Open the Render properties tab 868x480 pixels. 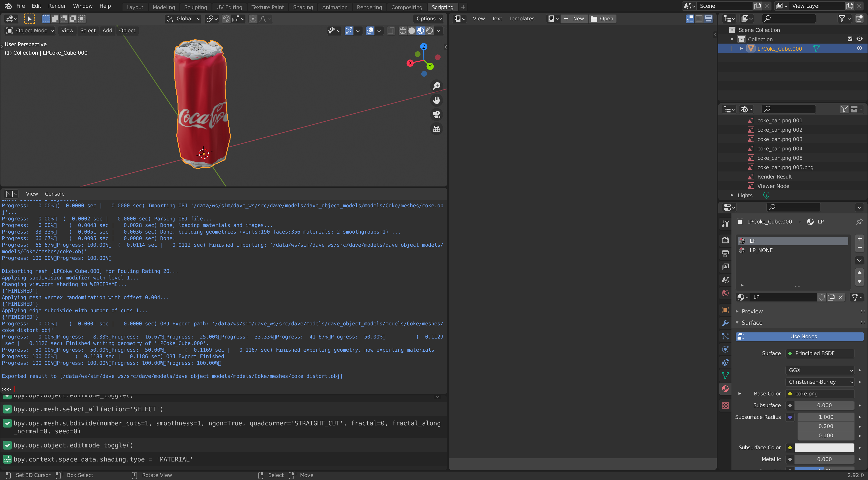click(x=725, y=240)
